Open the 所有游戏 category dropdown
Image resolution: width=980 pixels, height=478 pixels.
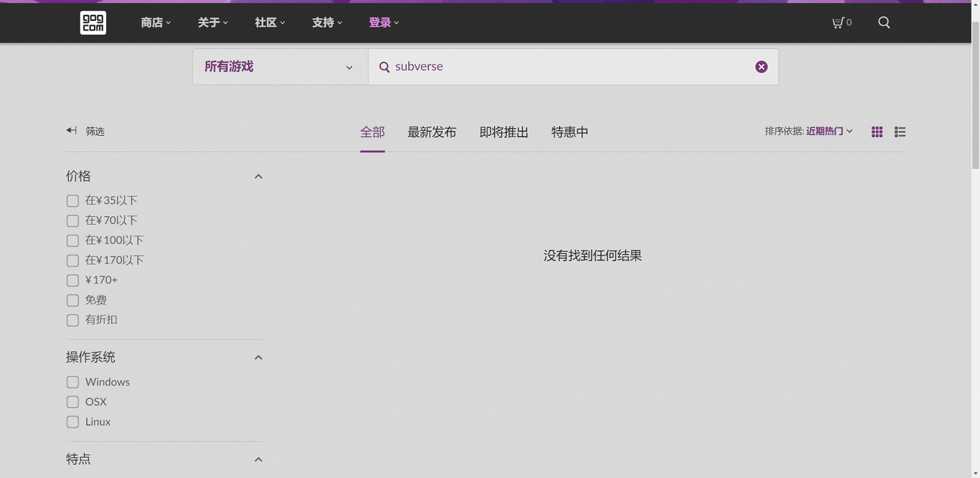(x=280, y=67)
